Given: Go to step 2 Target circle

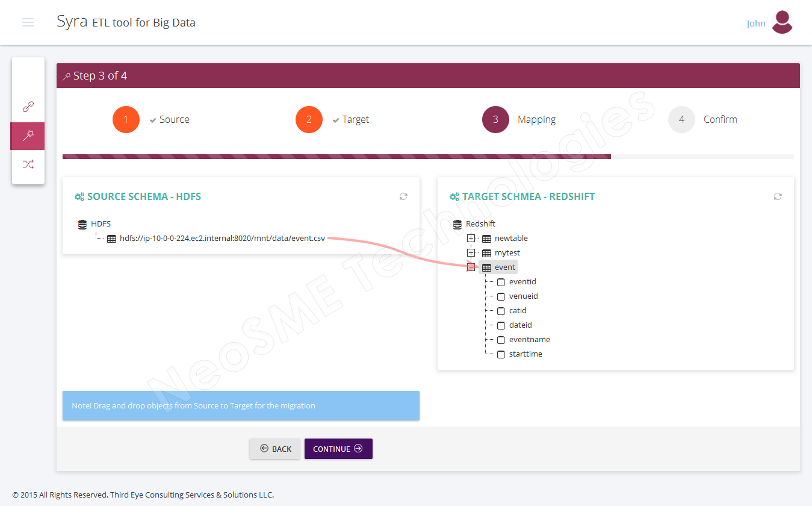Looking at the screenshot, I should 309,119.
